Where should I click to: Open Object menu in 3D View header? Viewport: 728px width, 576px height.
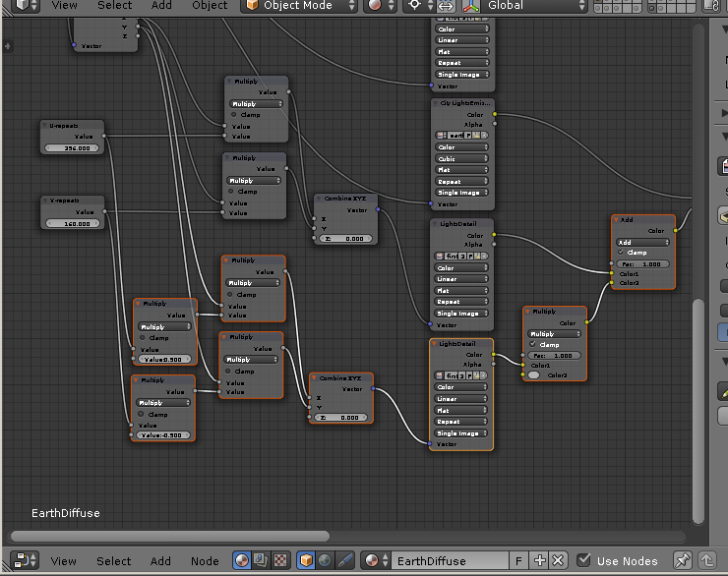pos(210,6)
